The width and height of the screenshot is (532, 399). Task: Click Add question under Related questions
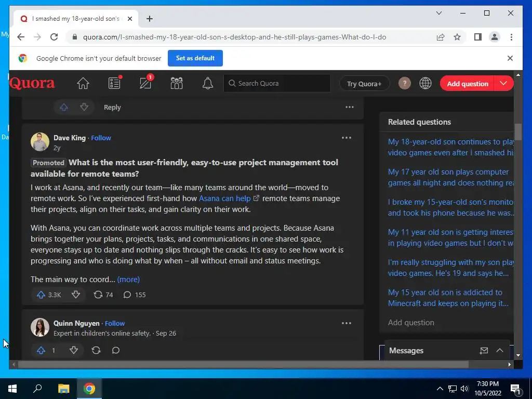(411, 322)
